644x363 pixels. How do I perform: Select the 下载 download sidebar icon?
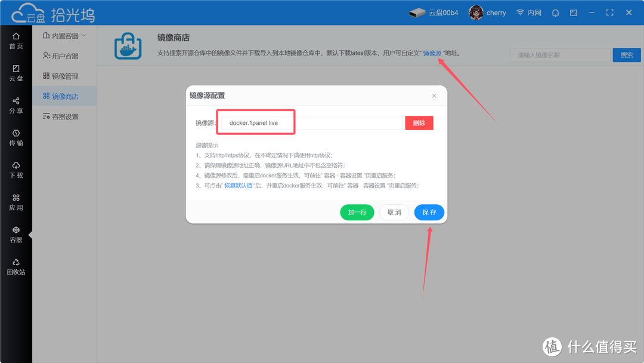pyautogui.click(x=16, y=170)
